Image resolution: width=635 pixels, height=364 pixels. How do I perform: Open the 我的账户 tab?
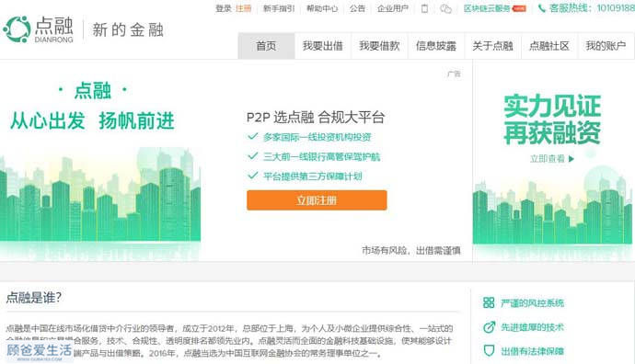click(606, 46)
